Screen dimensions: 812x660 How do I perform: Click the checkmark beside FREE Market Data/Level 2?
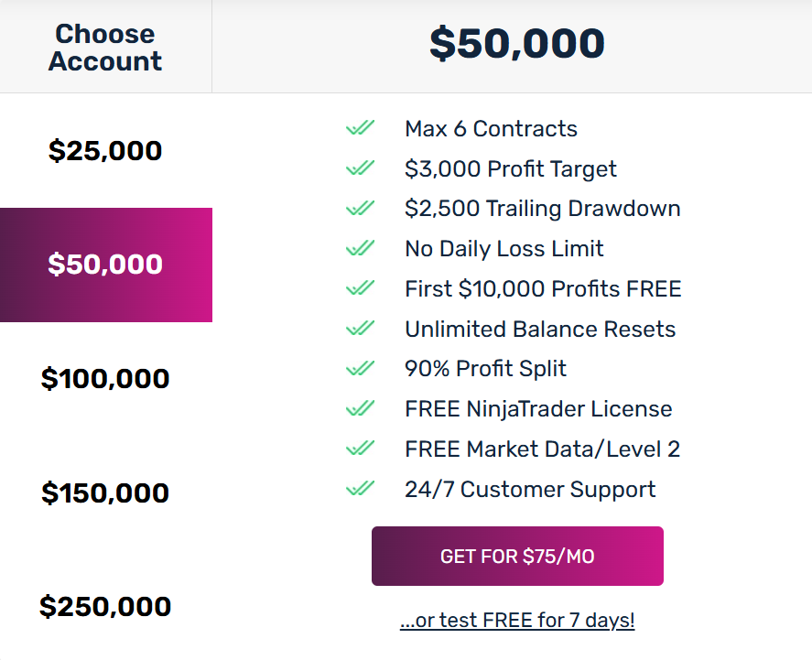360,449
